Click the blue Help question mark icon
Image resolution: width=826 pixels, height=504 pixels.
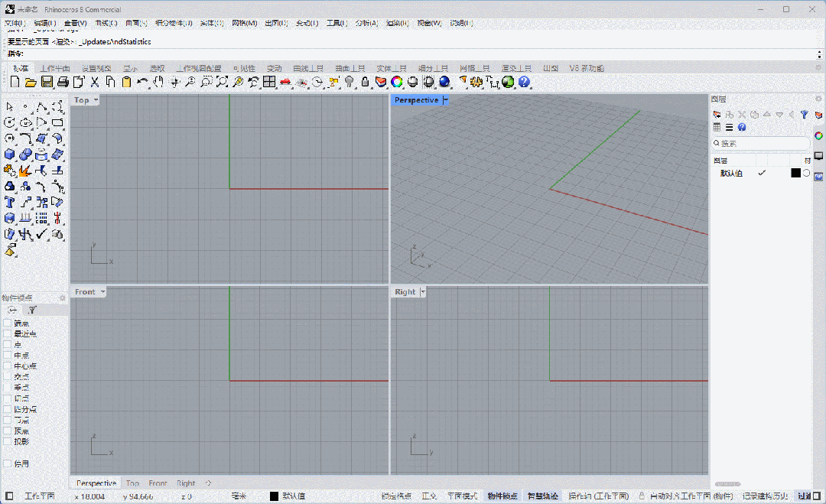[x=524, y=82]
